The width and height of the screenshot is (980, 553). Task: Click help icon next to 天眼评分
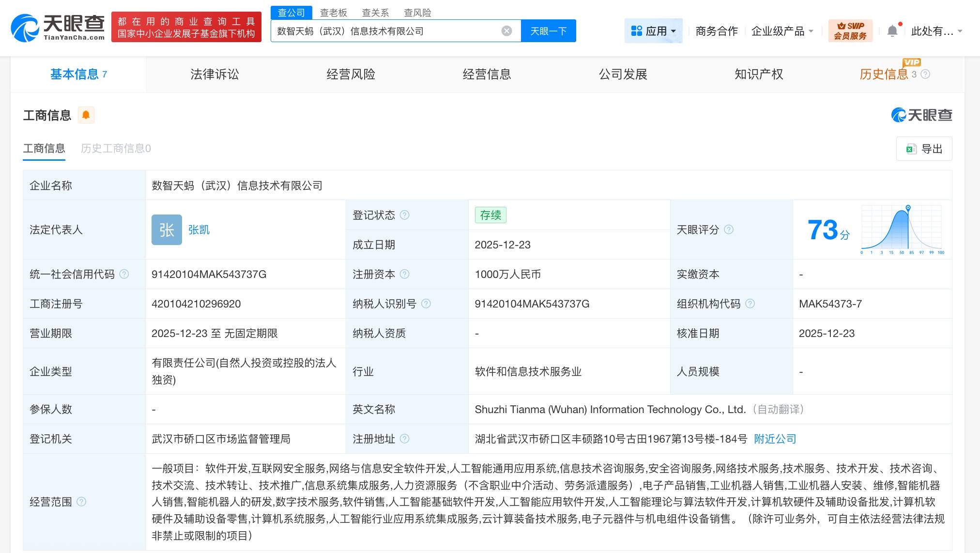pos(728,230)
